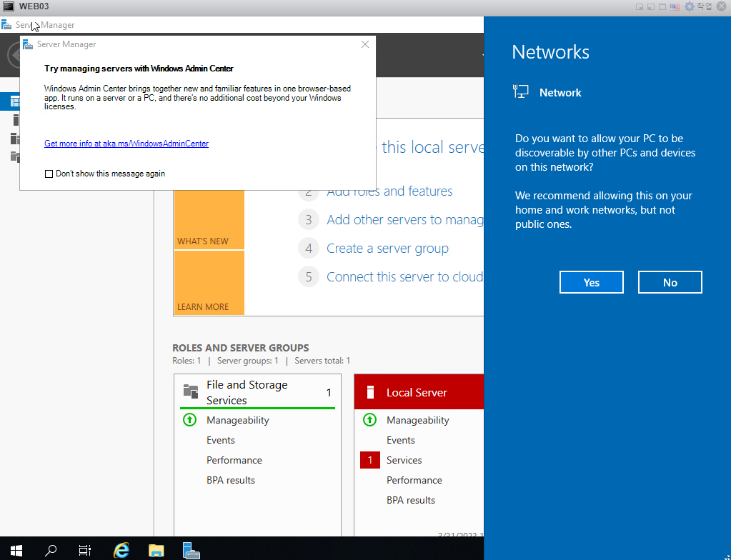Click "Create a server group" link
Viewport: 731px width, 560px height.
click(x=387, y=249)
